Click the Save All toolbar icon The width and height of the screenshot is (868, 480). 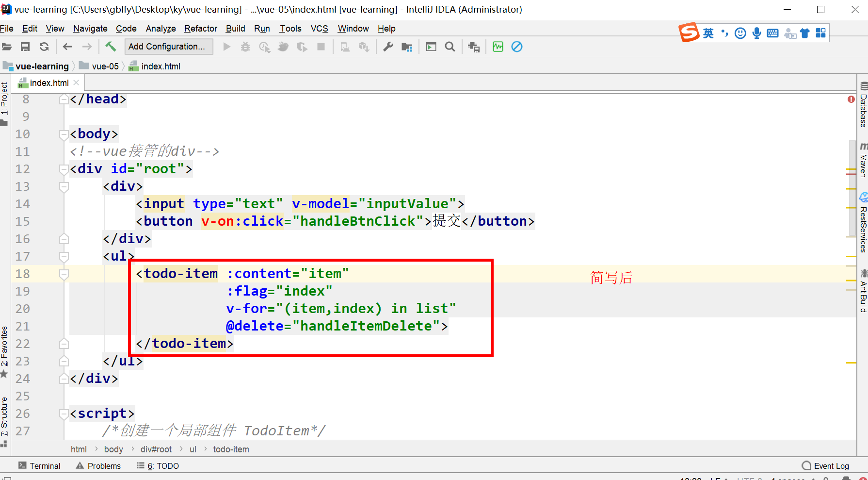[x=25, y=47]
